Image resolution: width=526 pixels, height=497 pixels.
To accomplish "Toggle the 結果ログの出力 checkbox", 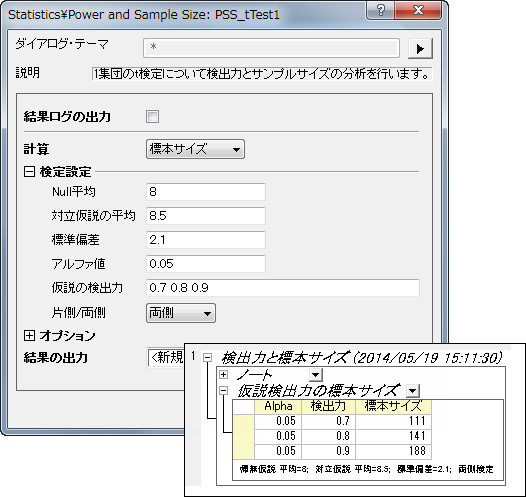I will tap(152, 117).
